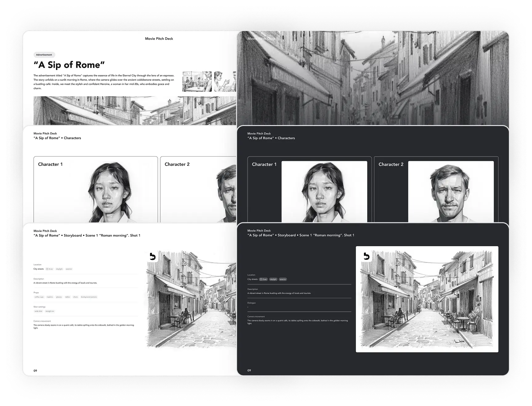The width and height of the screenshot is (532, 406).
Task: Click the 'daylight' tag in dark slide
Action: (x=273, y=279)
